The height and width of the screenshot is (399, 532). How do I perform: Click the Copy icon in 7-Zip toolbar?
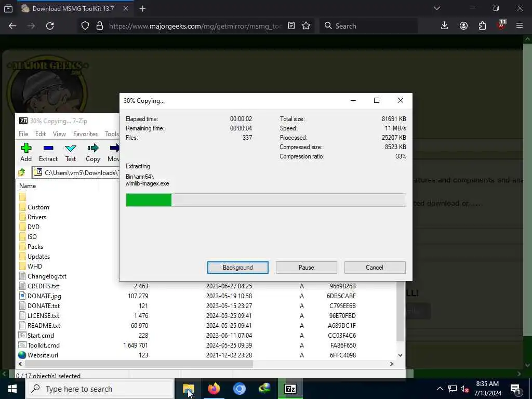coord(93,152)
